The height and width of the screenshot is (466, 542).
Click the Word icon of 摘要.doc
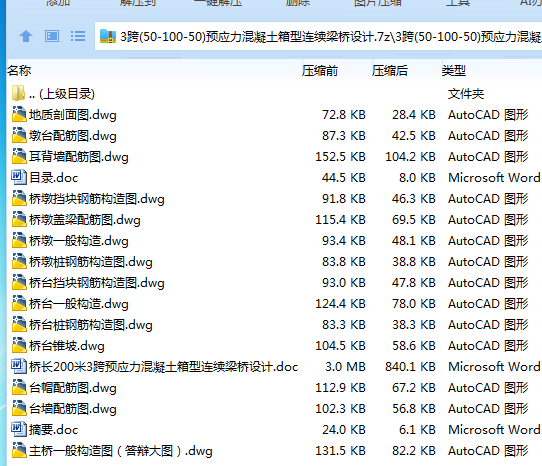[19, 429]
